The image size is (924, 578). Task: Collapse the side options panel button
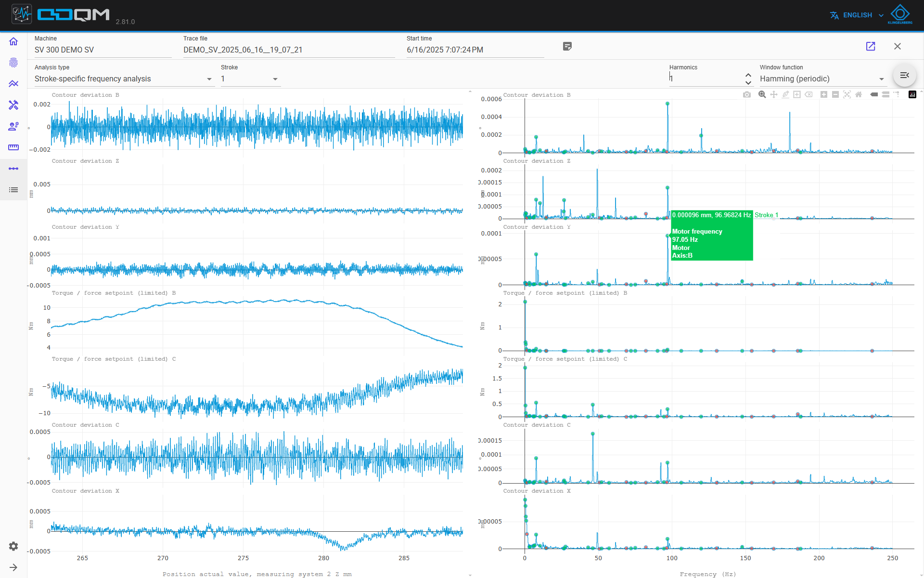pyautogui.click(x=905, y=75)
